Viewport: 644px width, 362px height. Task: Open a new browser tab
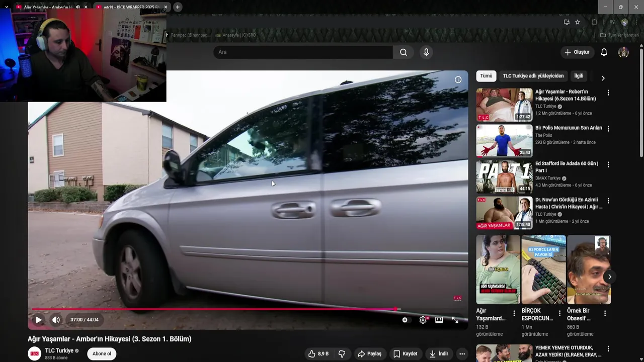pos(178,7)
